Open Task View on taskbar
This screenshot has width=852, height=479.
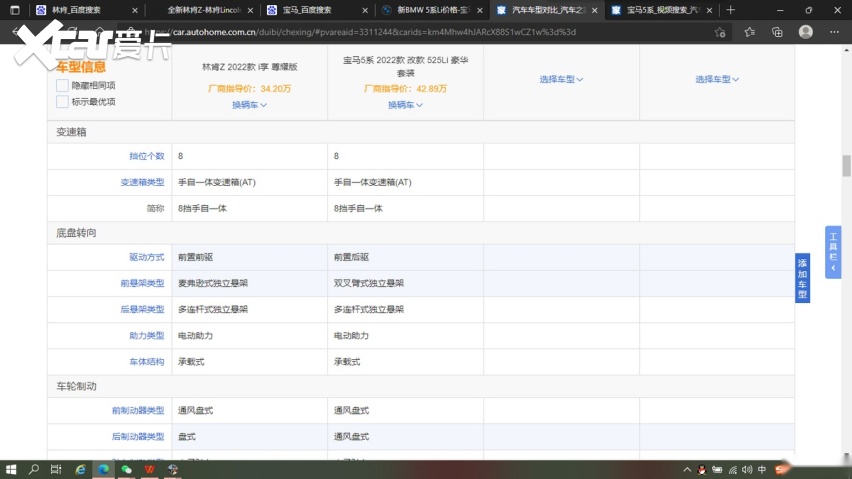point(56,469)
